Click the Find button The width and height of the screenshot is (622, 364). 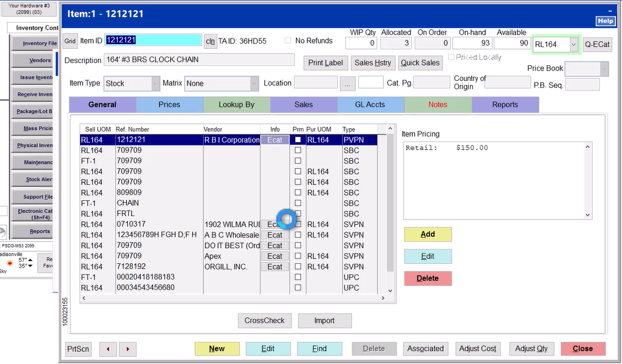[319, 349]
